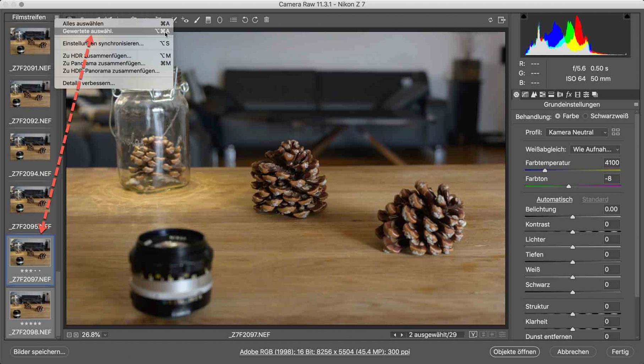Viewport: 644px width, 364px height.
Task: Go to next image arrow
Action: [402, 335]
